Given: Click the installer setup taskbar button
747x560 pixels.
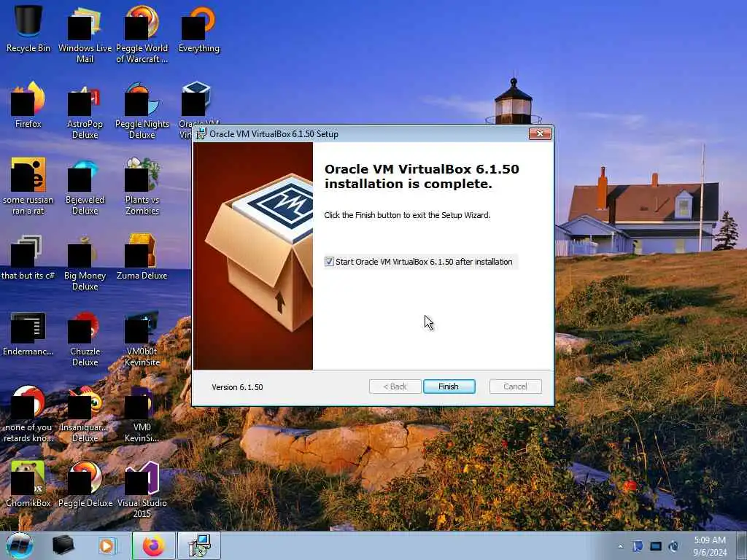Looking at the screenshot, I should click(199, 545).
